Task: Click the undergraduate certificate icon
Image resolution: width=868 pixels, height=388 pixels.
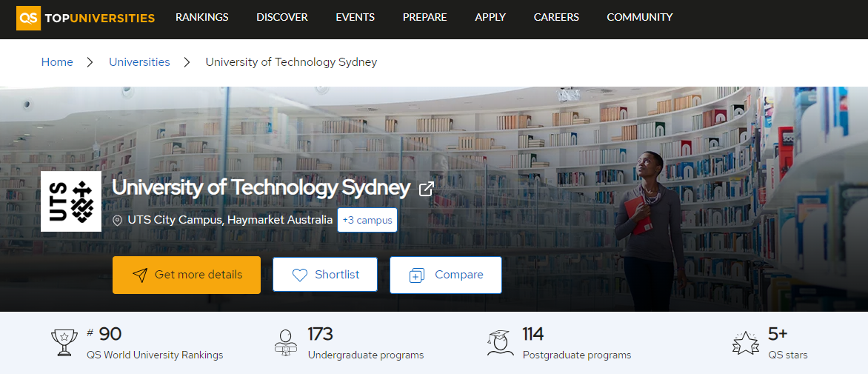Action: click(286, 343)
